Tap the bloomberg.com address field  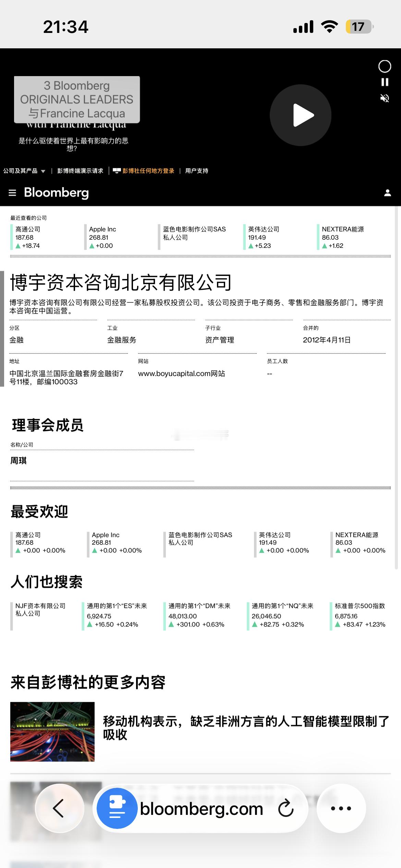pos(202,809)
